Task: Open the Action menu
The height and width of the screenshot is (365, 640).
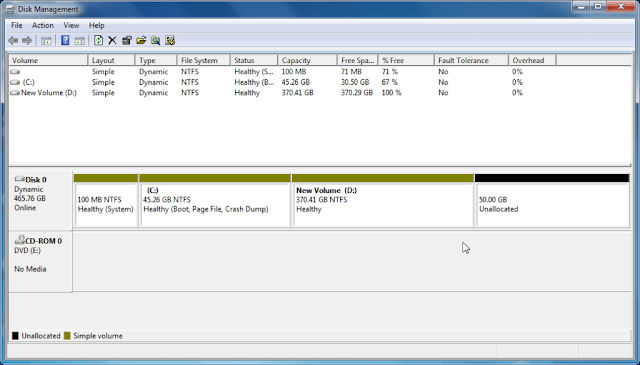Action: coord(43,25)
